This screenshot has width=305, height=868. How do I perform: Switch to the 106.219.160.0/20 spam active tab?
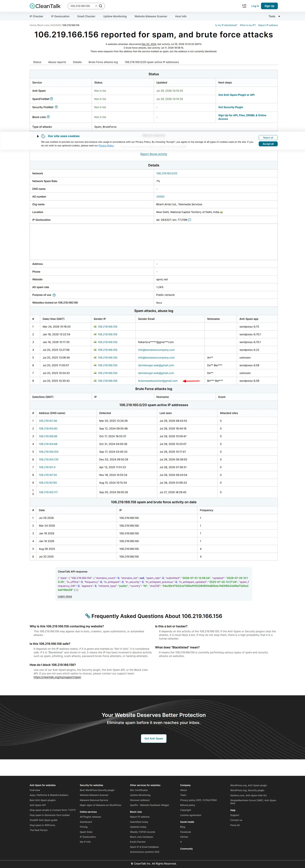coord(152,62)
